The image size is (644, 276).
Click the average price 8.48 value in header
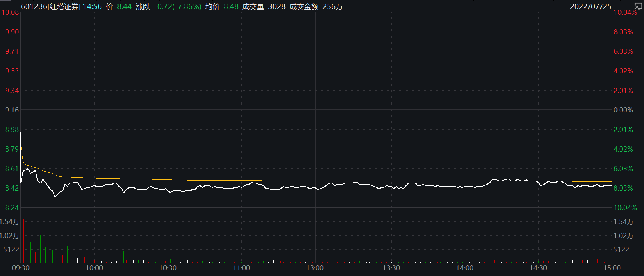(x=231, y=6)
